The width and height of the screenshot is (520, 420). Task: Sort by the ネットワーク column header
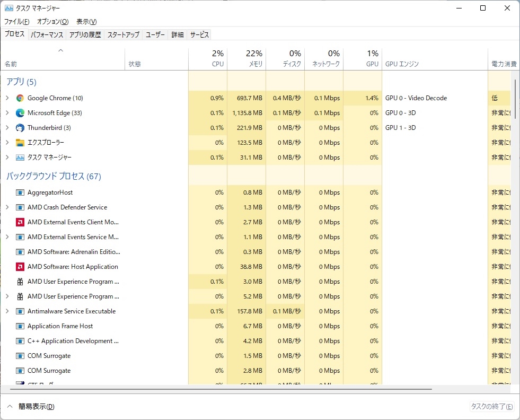[324, 59]
